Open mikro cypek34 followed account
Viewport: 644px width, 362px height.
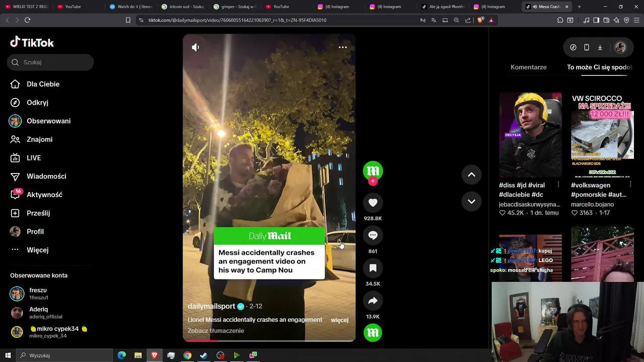pyautogui.click(x=49, y=332)
